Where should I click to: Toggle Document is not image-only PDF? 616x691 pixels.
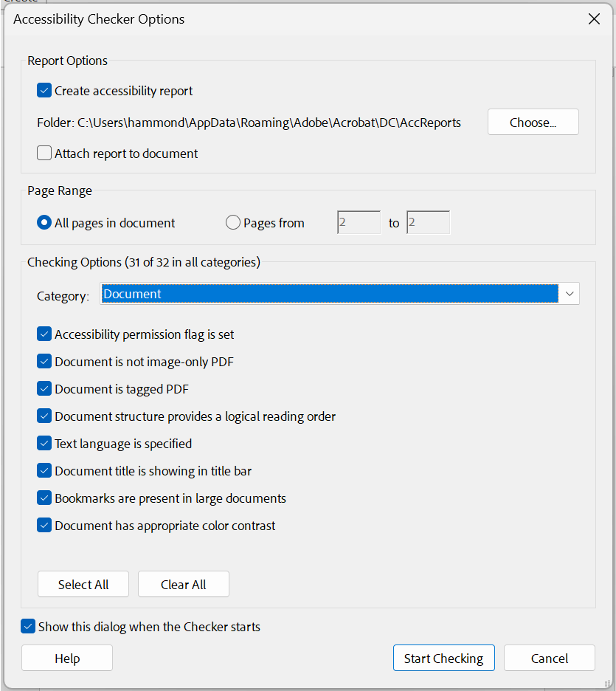coord(44,361)
